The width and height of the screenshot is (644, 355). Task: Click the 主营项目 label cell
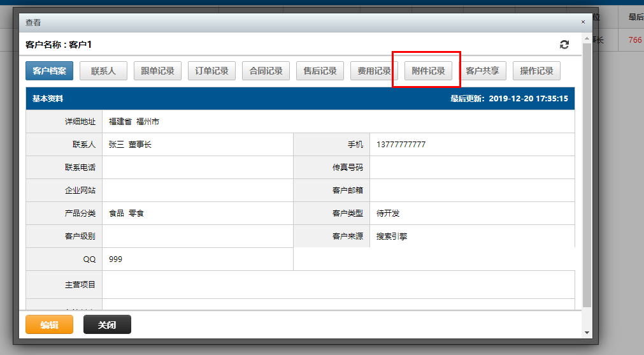click(64, 284)
